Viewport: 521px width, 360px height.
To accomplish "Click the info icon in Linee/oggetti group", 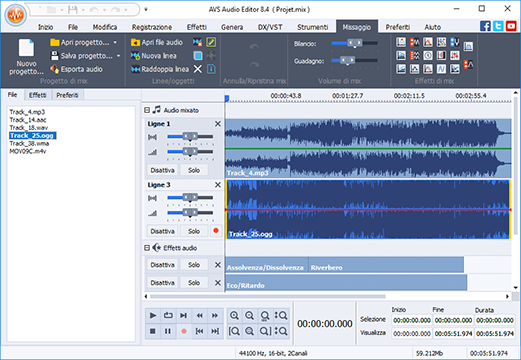I will 211,69.
